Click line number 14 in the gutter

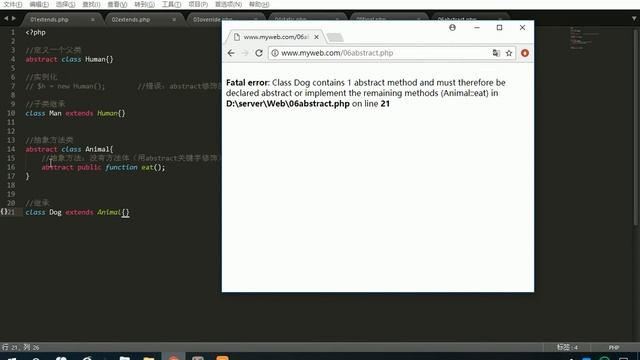(11, 149)
